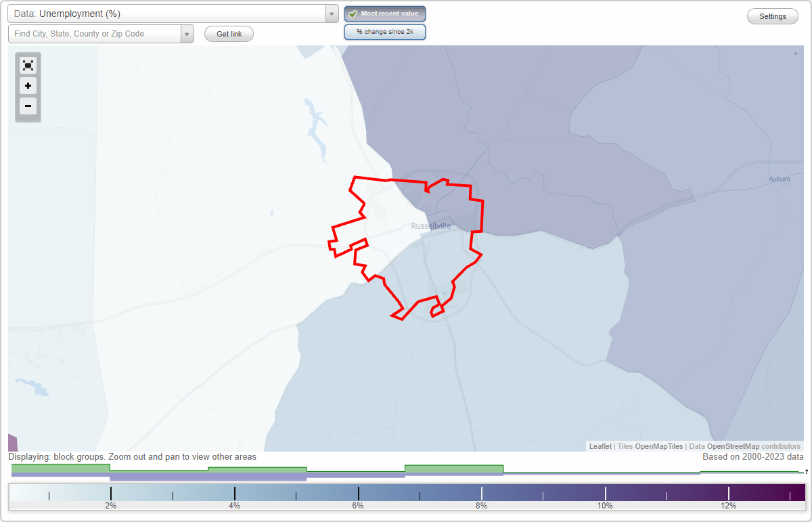The width and height of the screenshot is (812, 522).
Task: Click the 10% label on the legend
Action: (x=605, y=506)
